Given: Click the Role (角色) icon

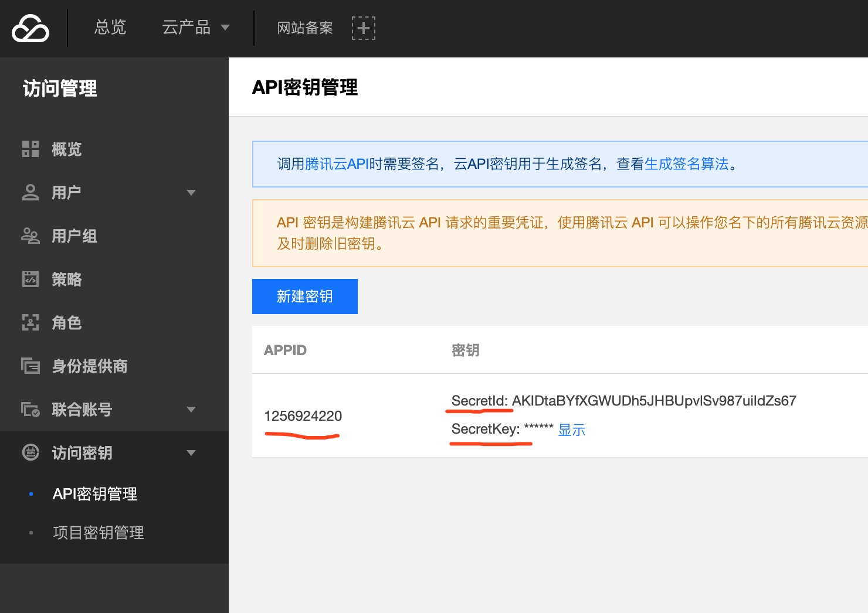Looking at the screenshot, I should [x=30, y=322].
